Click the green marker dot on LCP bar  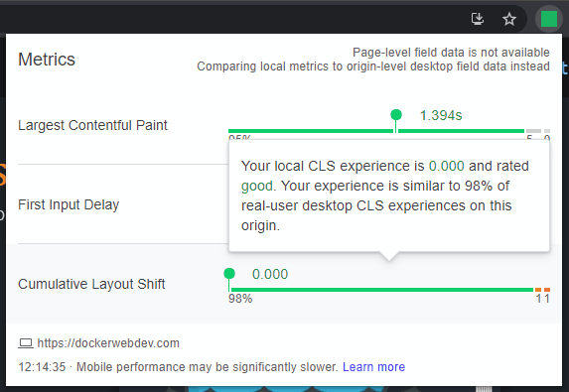click(396, 115)
